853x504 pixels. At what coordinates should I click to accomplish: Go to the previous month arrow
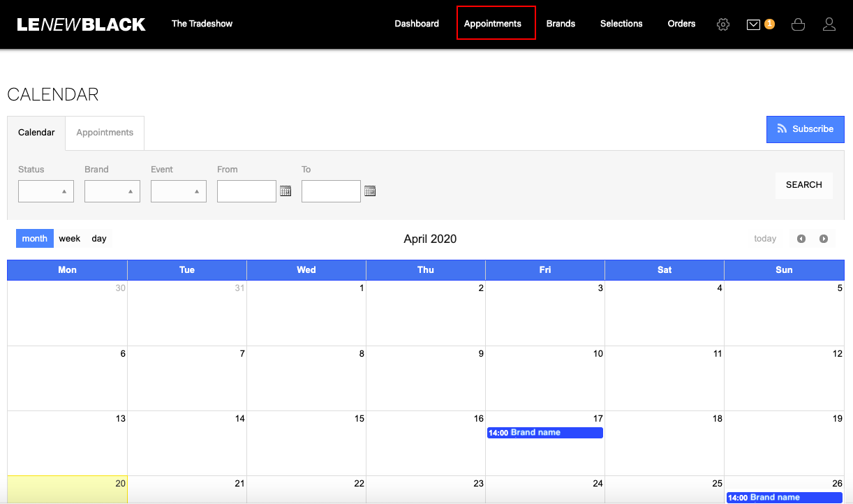[x=801, y=239]
